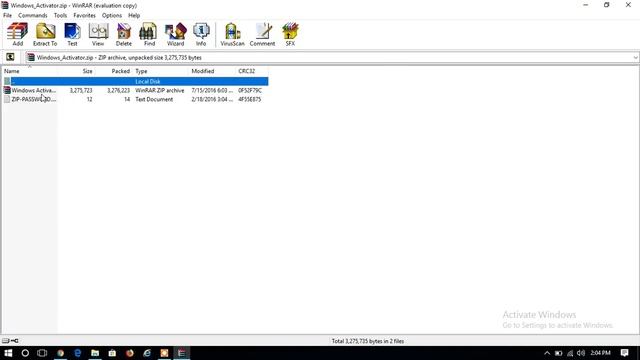Sort by the Packed column header
This screenshot has width=640, height=360.
(x=114, y=71)
